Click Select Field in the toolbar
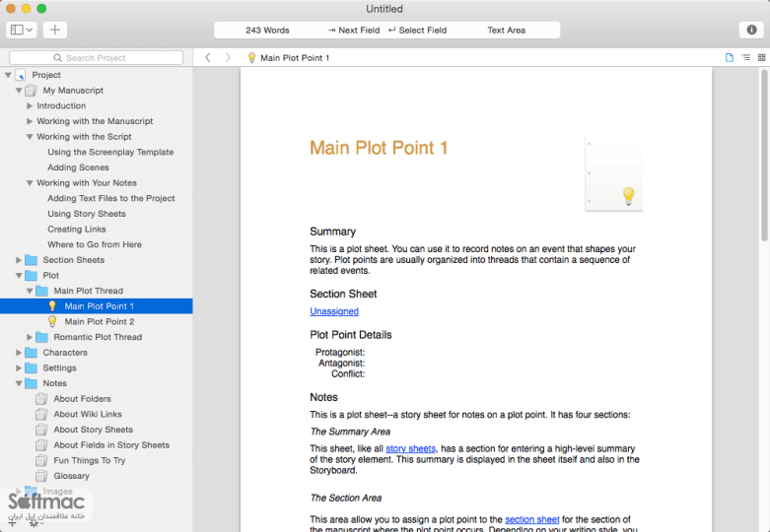 tap(417, 31)
